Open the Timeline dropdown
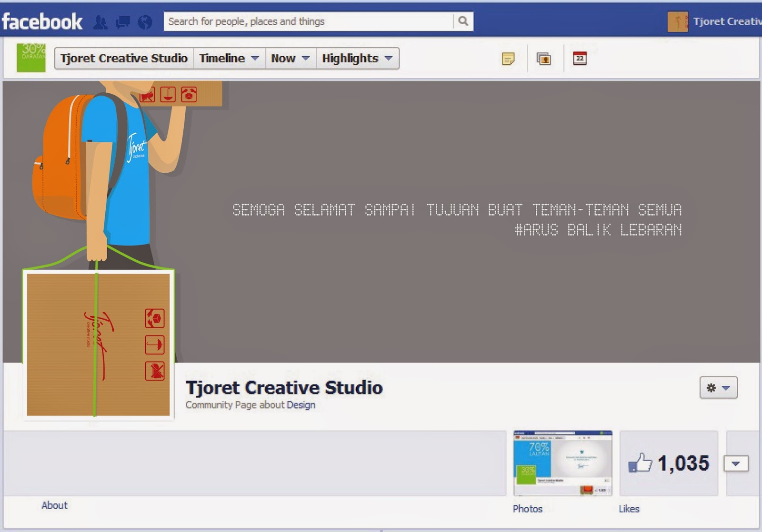 [229, 58]
